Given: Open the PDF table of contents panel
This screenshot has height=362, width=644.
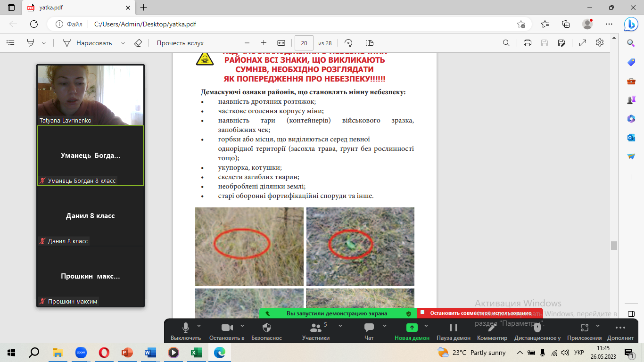Looking at the screenshot, I should coord(10,43).
